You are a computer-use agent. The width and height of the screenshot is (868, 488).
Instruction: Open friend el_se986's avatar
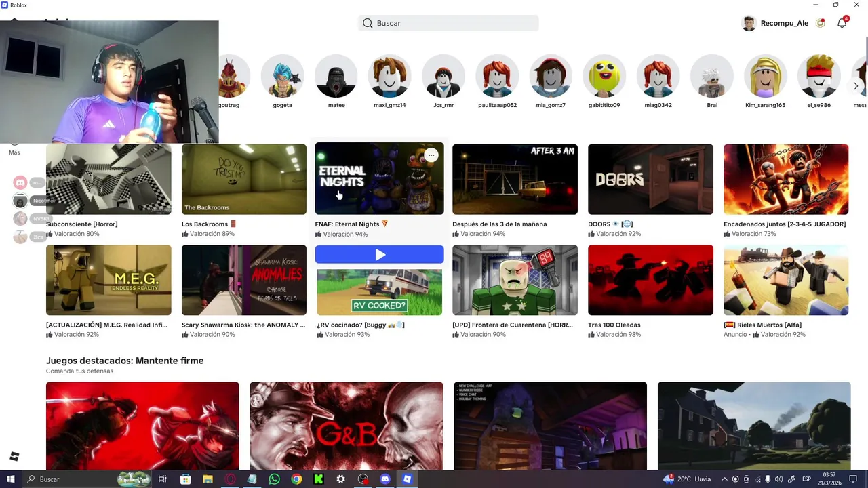(819, 77)
